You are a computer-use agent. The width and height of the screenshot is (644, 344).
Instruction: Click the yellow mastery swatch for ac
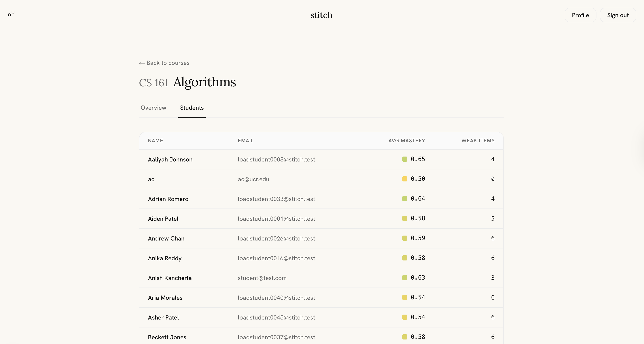coord(405,179)
